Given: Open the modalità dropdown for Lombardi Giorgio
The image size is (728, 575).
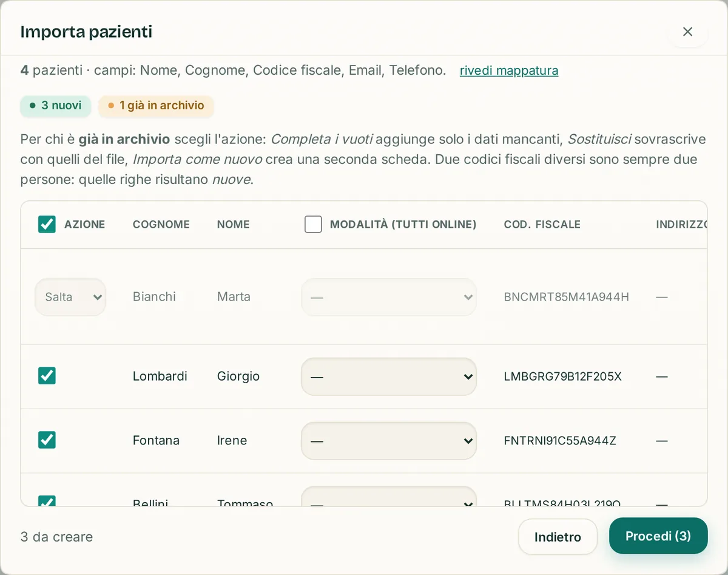Looking at the screenshot, I should 389,376.
